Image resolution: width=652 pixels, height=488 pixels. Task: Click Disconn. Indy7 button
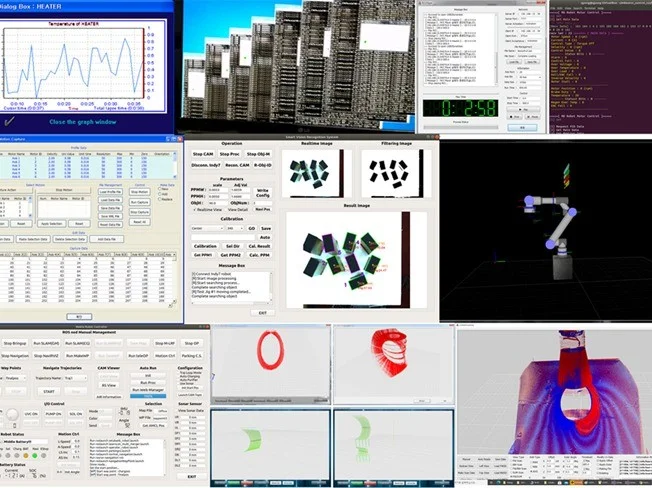tap(203, 165)
